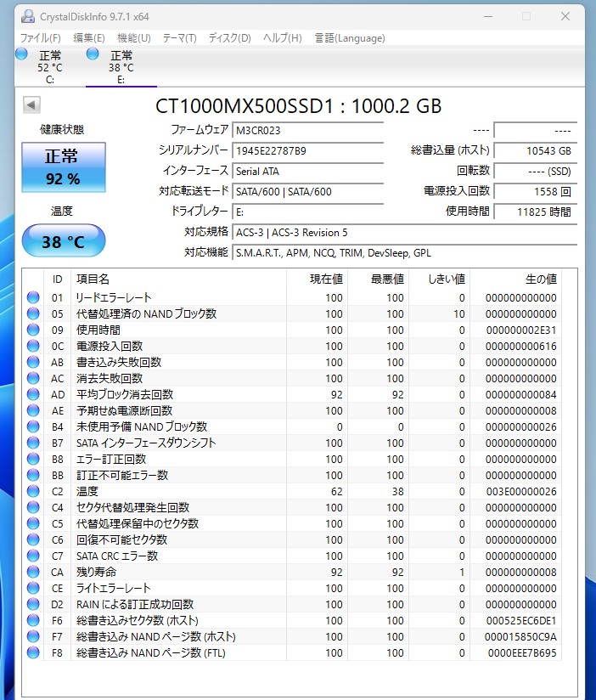Click the serial number field 1945E22787B9
The image size is (596, 700).
(x=308, y=151)
